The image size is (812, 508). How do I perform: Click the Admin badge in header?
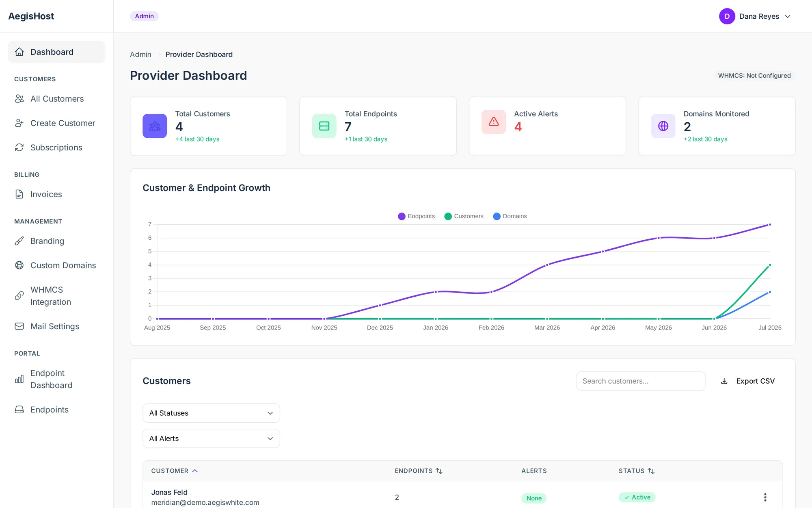(x=144, y=16)
